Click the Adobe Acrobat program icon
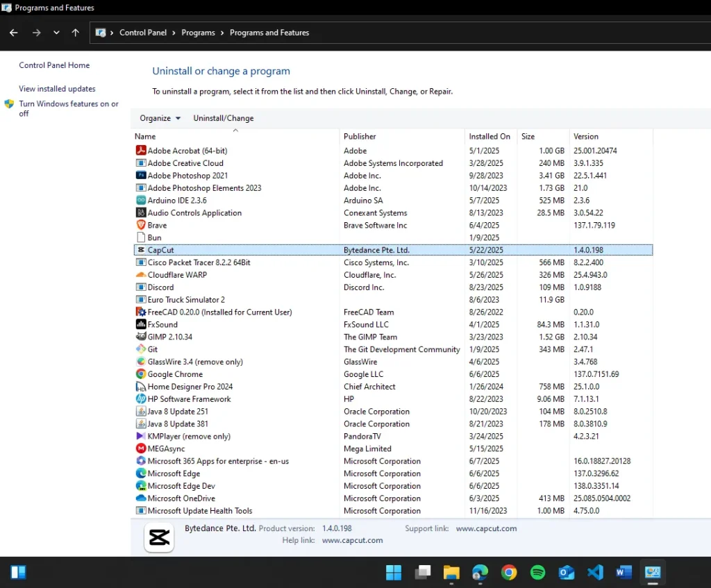Viewport: 711px width, 588px height. point(141,151)
